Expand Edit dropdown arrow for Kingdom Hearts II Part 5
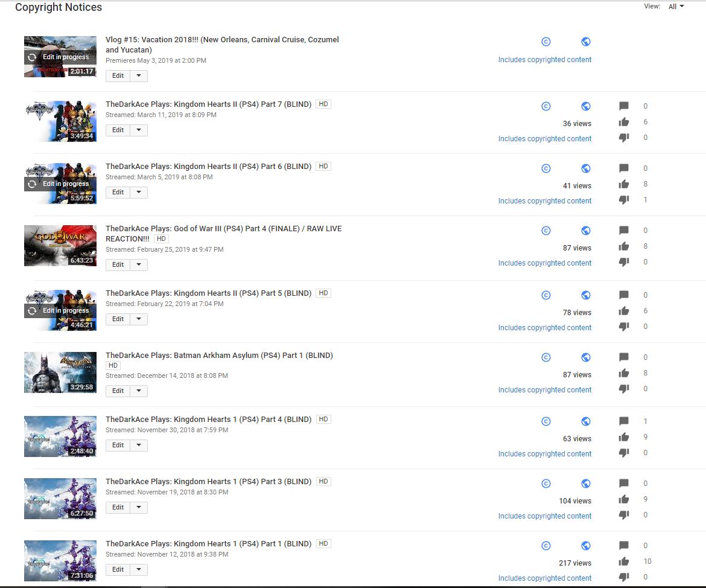Screen dimensions: 706x588 [x=139, y=319]
